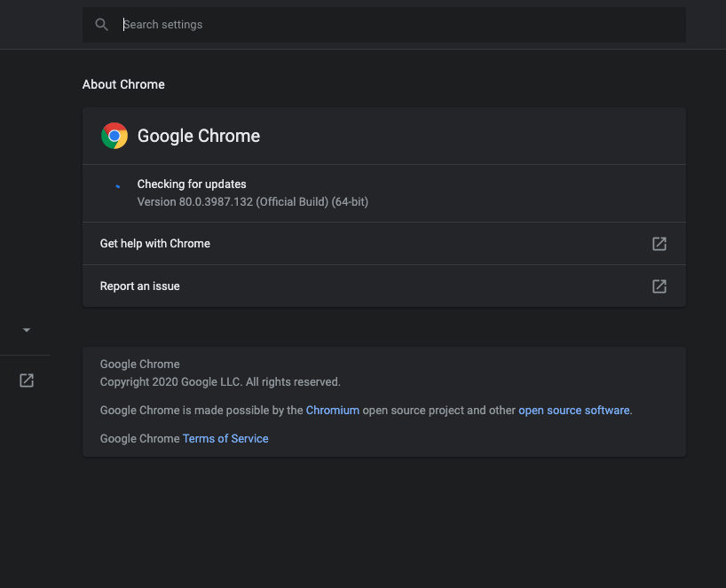Click the search magnifier icon
Image resolution: width=726 pixels, height=588 pixels.
tap(102, 25)
